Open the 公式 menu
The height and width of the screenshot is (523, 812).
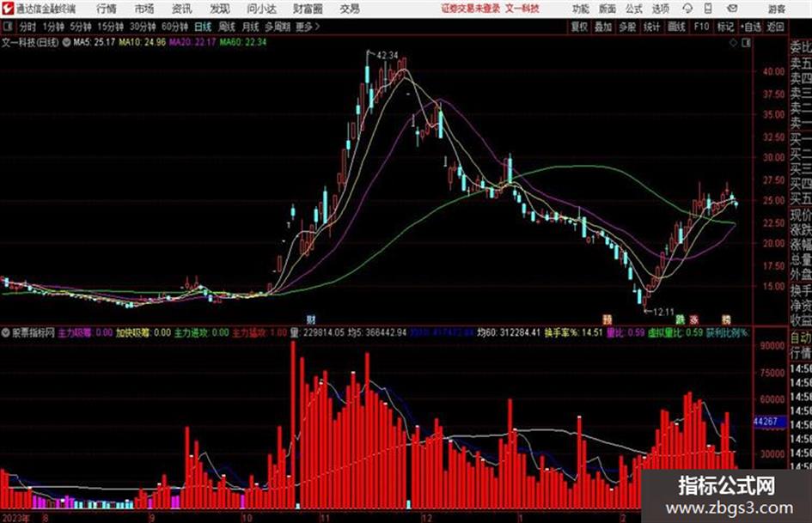pyautogui.click(x=634, y=9)
